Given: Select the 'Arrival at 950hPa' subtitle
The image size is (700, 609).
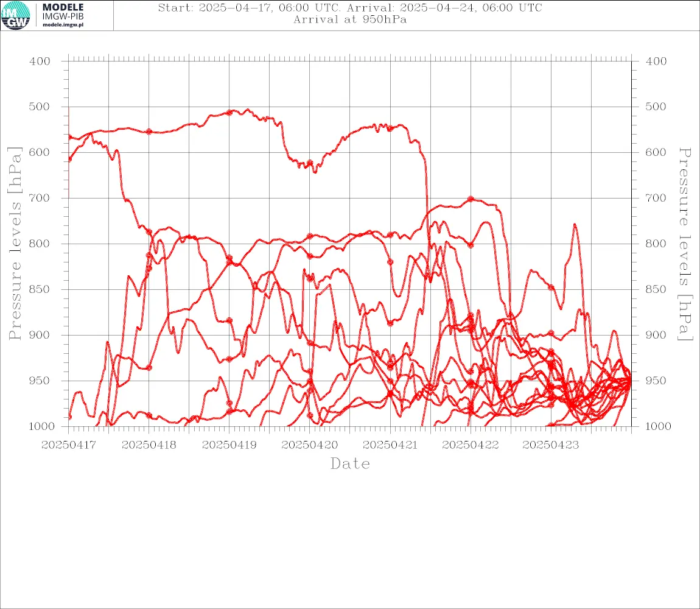Looking at the screenshot, I should tap(350, 19).
